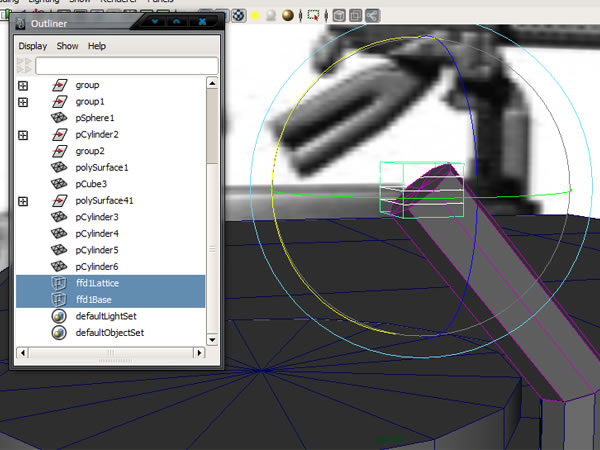Select pCylinder6 in the Outliner
The image size is (600, 450).
97,267
